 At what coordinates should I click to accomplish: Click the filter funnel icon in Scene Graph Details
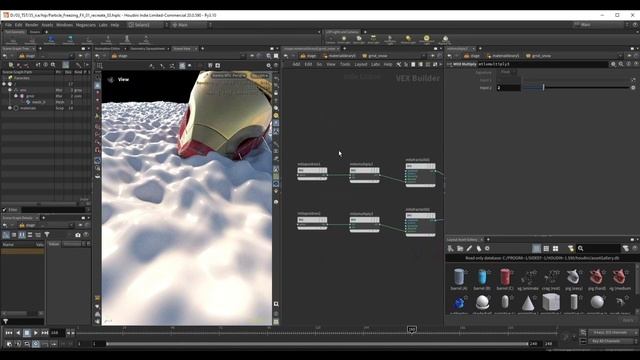click(47, 235)
